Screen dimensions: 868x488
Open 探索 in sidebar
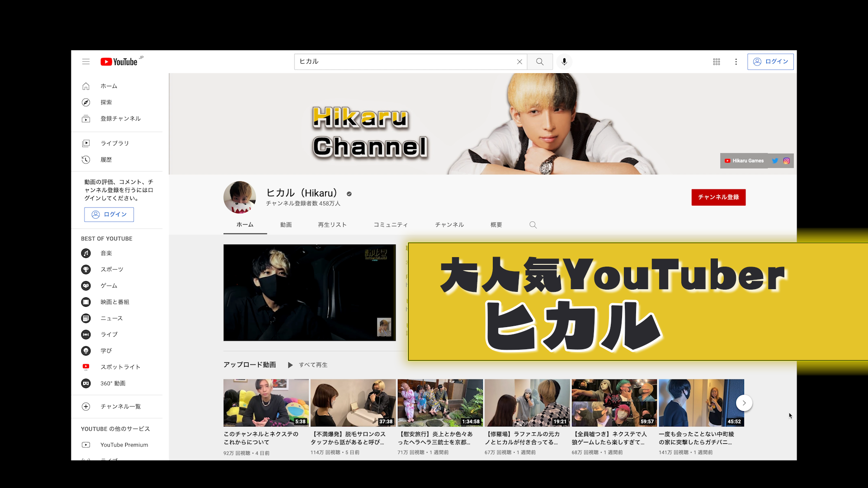point(117,103)
